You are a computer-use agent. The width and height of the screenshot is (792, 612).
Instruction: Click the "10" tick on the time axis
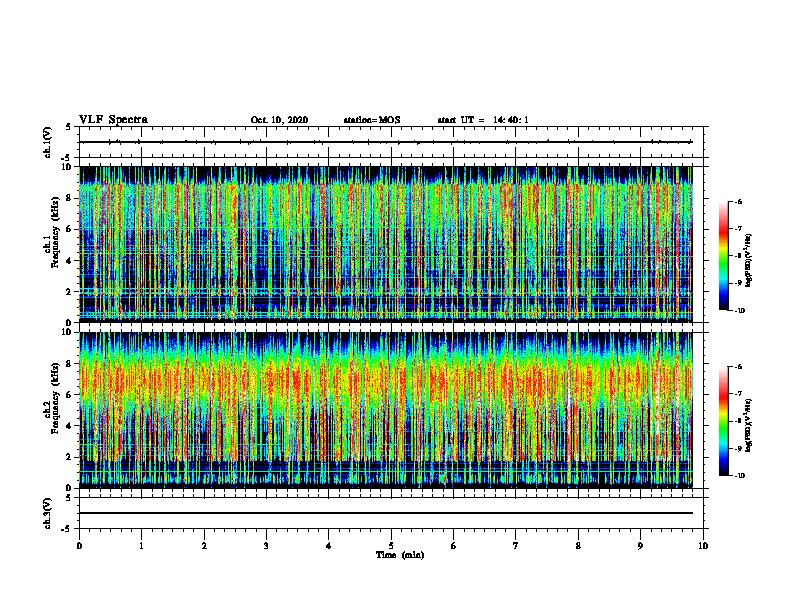[x=703, y=546]
